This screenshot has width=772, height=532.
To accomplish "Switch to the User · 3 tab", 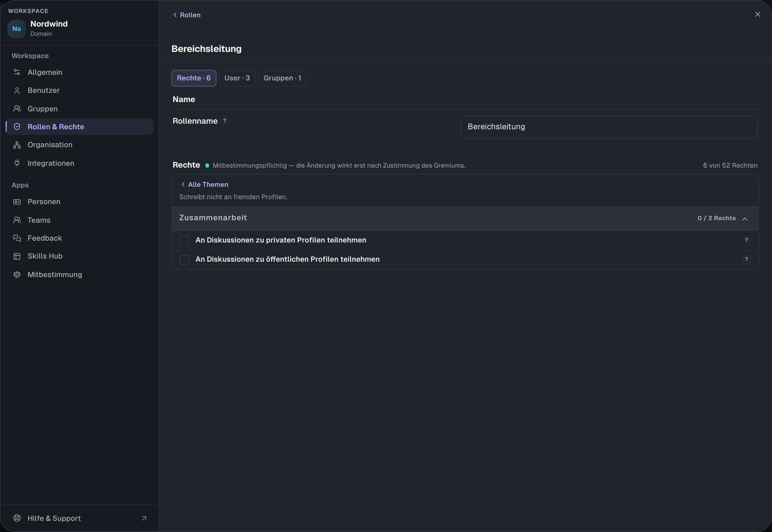I will click(237, 78).
